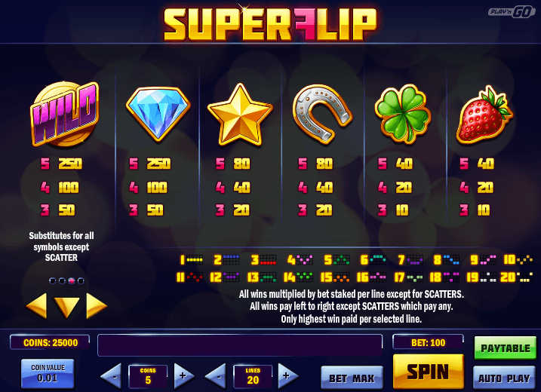The image size is (541, 392).
Task: Click the purple WILD coin symbol
Action: tap(65, 114)
